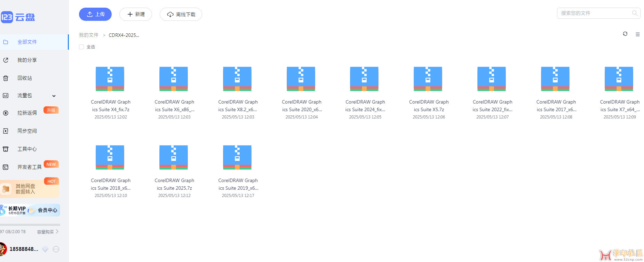
Task: Click the date '2025/05/13 12:09'
Action: pyautogui.click(x=620, y=117)
